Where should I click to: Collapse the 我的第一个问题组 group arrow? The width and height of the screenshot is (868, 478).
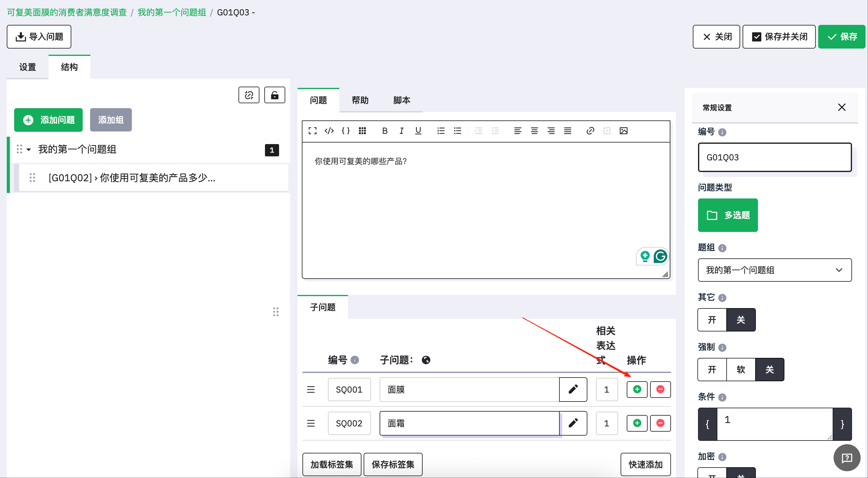pos(29,150)
